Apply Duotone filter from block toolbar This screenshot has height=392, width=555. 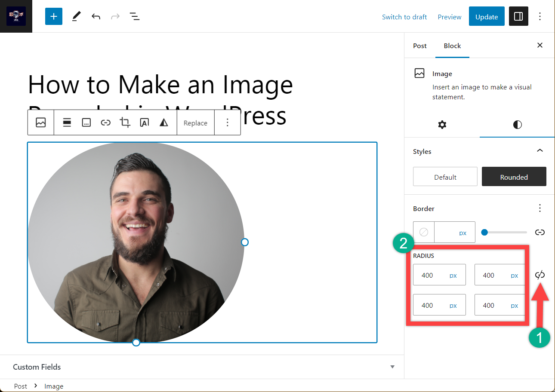163,122
